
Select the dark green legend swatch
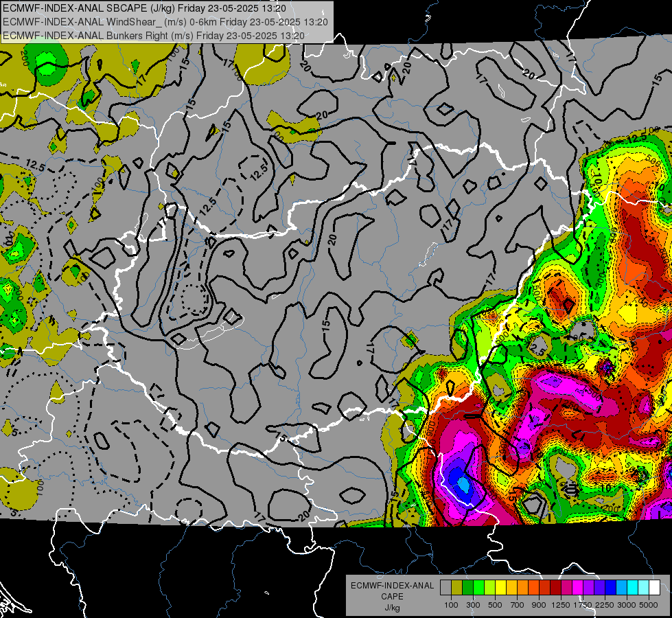(x=467, y=588)
